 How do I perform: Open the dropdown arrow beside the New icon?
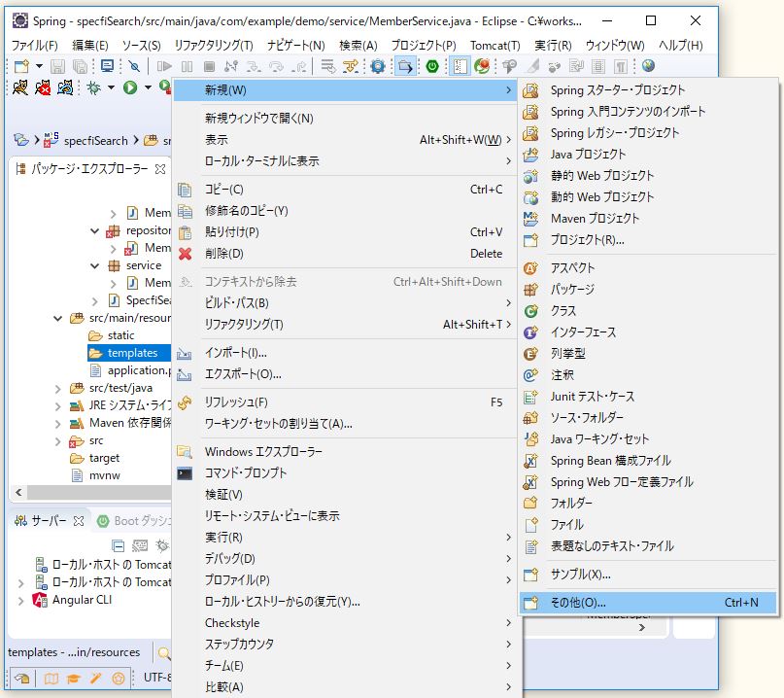[39, 66]
